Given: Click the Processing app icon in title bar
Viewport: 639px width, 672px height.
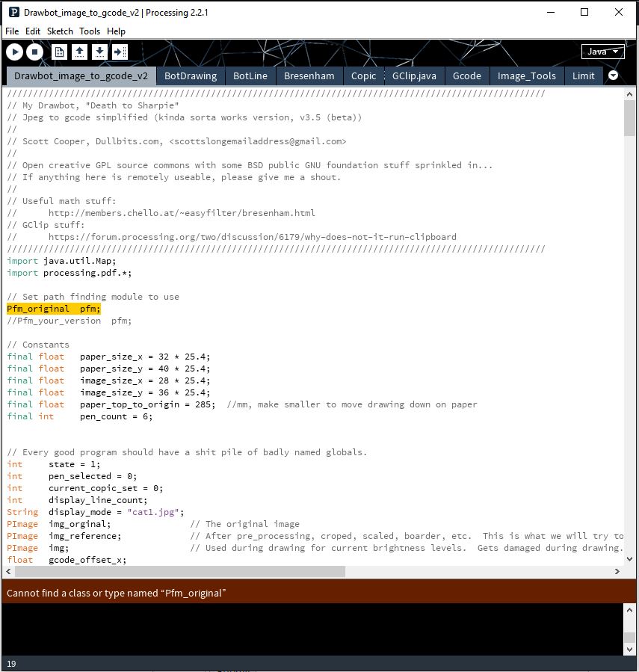Looking at the screenshot, I should point(12,12).
